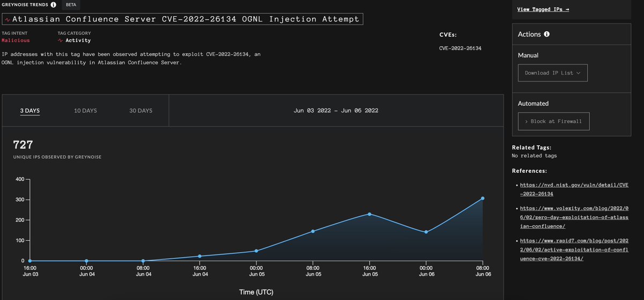Click the date range Jun 03 2022 – Jun 06 2022
Viewport: 644px width, 300px height.
point(336,111)
